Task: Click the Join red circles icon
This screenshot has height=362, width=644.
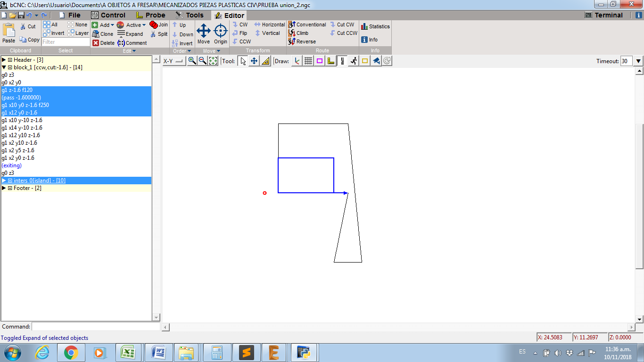Action: click(158, 25)
